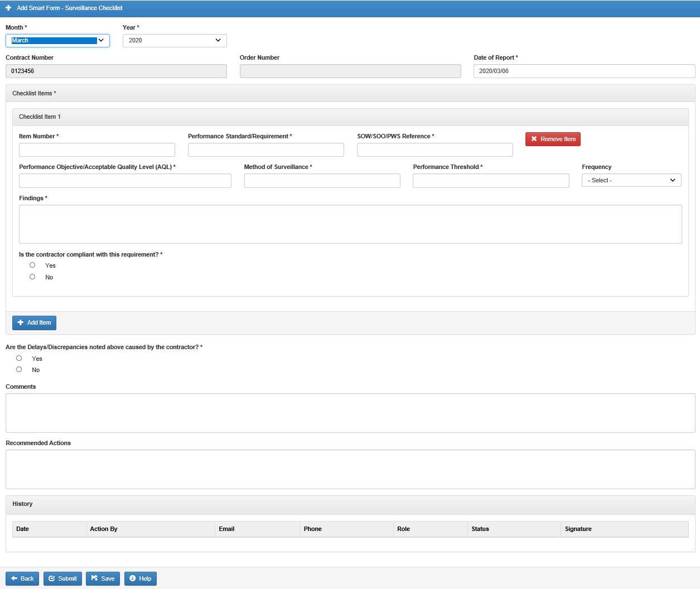Viewport: 700px width, 589px height.
Task: Click inside the Findings text area
Action: [350, 223]
